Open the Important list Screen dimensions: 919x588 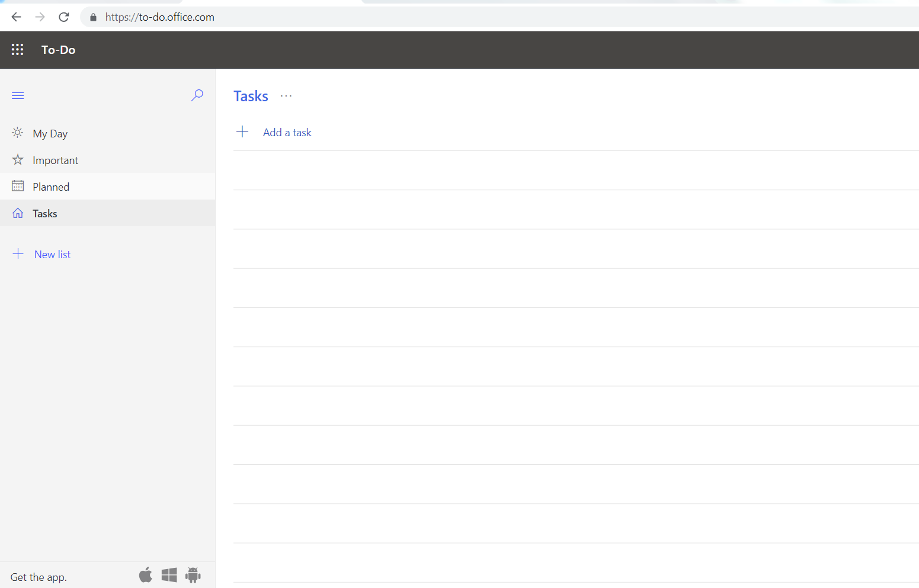coord(55,160)
